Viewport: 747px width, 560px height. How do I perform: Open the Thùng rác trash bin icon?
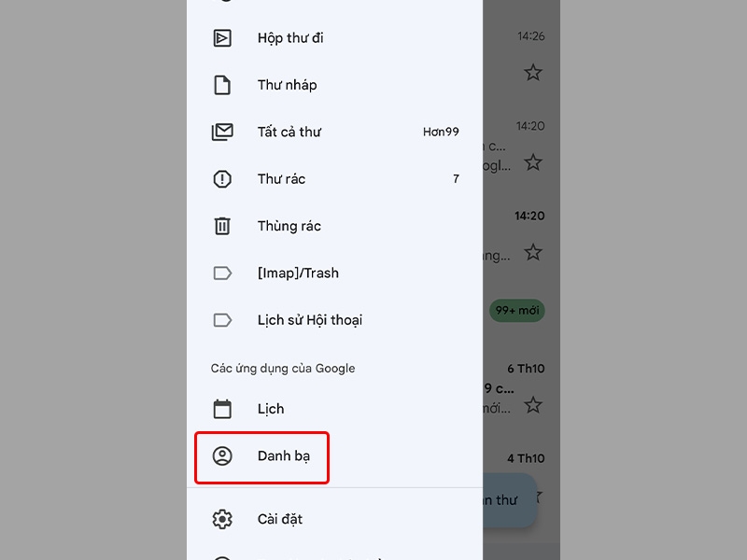pos(222,226)
